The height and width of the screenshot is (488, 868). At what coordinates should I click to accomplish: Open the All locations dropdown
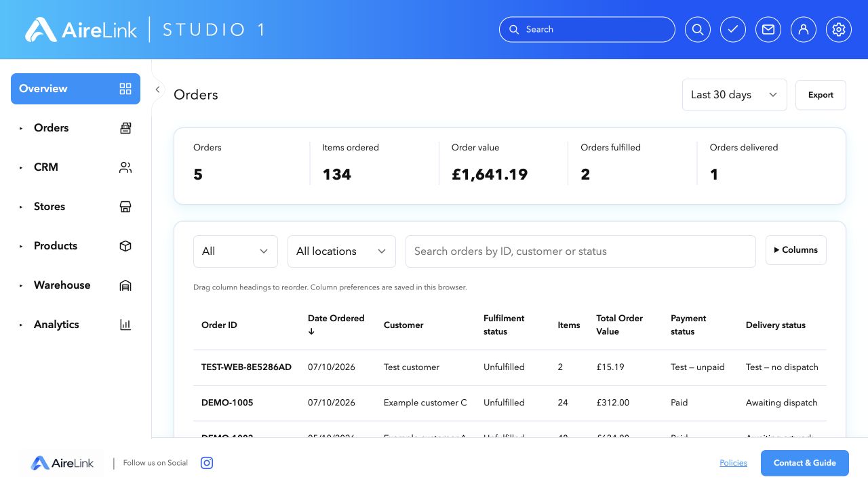point(342,251)
